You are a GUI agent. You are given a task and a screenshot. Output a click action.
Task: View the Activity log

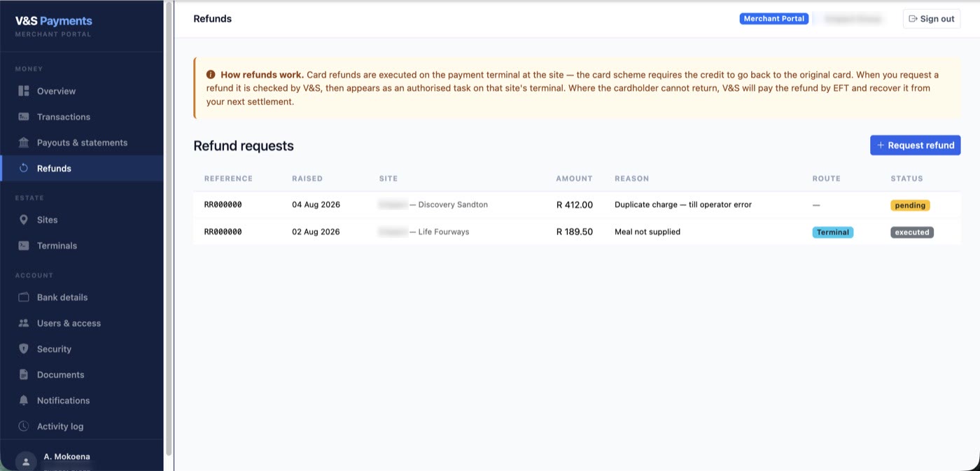click(82, 426)
